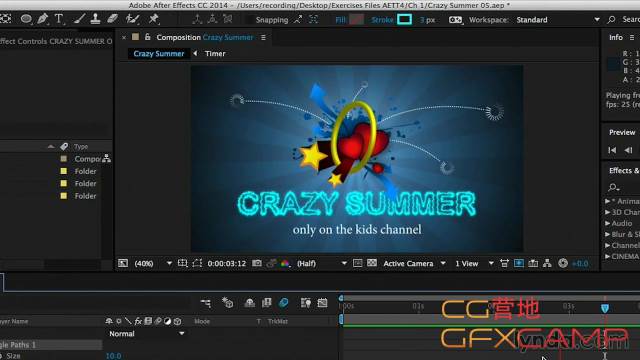
Task: Click the Effects search magnifier field
Action: pos(613,187)
